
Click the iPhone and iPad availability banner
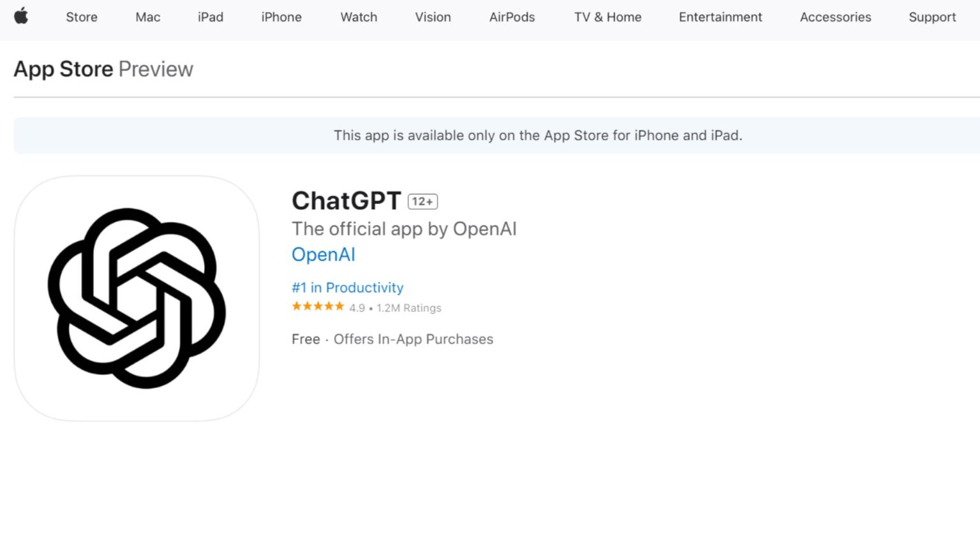tap(538, 135)
